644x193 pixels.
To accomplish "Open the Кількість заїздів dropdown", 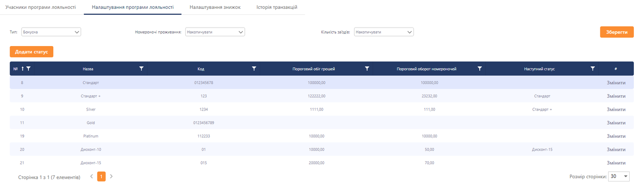I will click(384, 32).
